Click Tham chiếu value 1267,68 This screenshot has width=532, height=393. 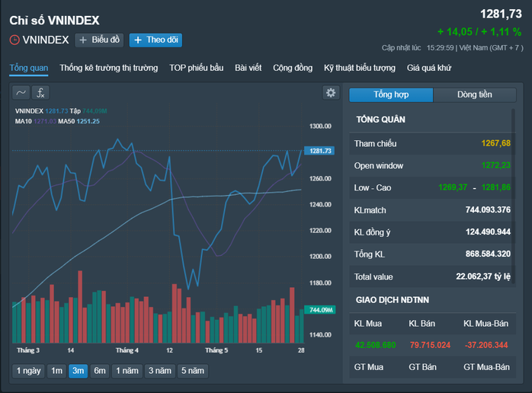(495, 143)
